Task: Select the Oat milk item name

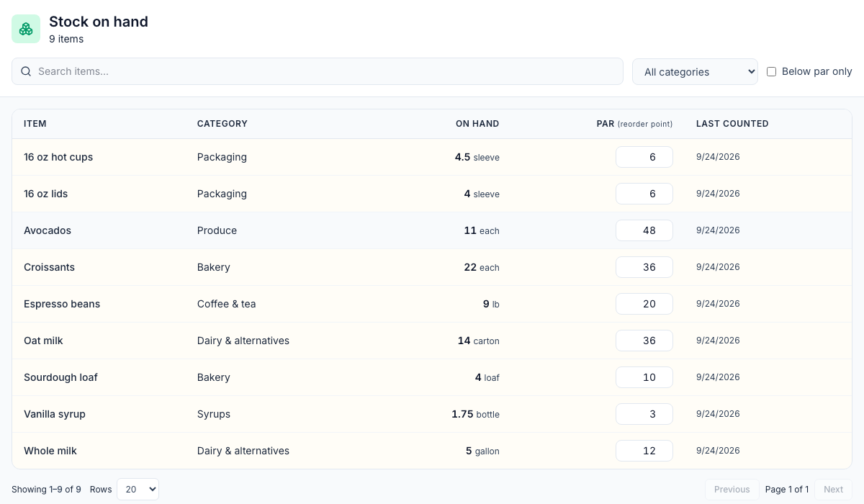Action: coord(43,341)
